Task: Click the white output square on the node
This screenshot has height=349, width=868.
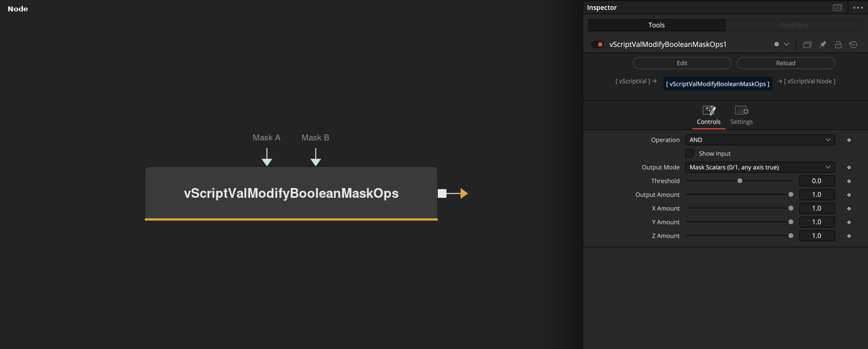Action: click(x=442, y=193)
